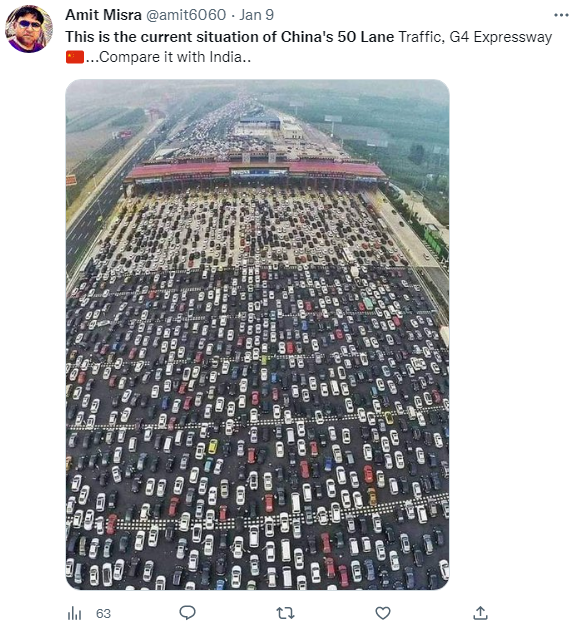Screen dimensions: 572x633
Task: Open the traffic jam photo attachment
Action: click(258, 334)
